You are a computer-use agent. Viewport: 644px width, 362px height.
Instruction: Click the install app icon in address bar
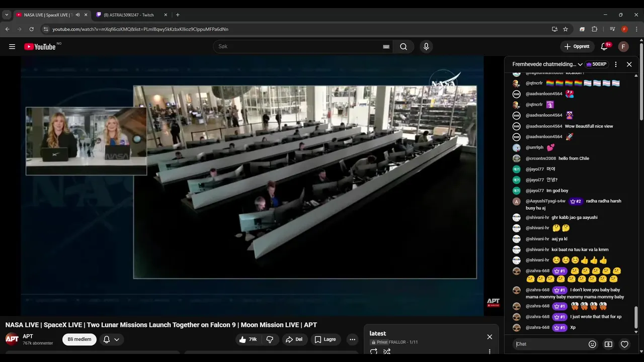(554, 29)
